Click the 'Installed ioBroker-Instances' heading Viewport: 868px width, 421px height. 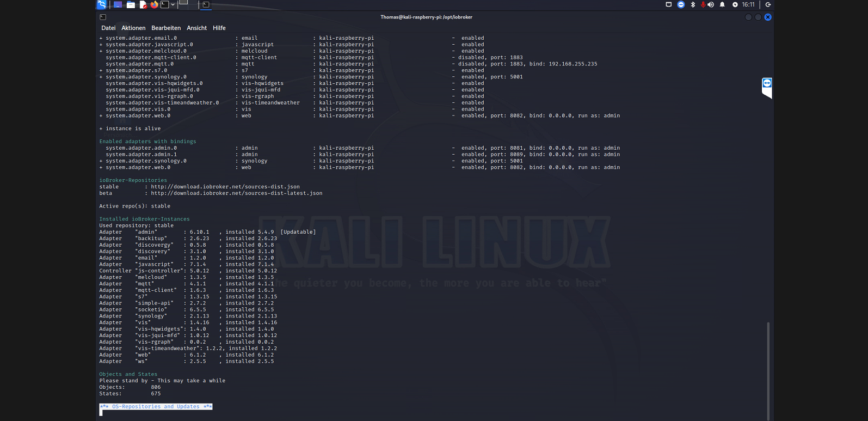pos(144,219)
